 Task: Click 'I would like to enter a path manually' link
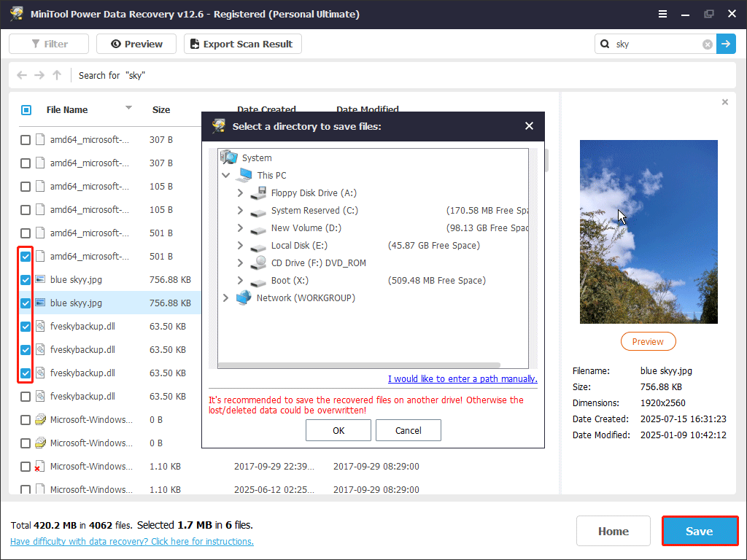[462, 379]
